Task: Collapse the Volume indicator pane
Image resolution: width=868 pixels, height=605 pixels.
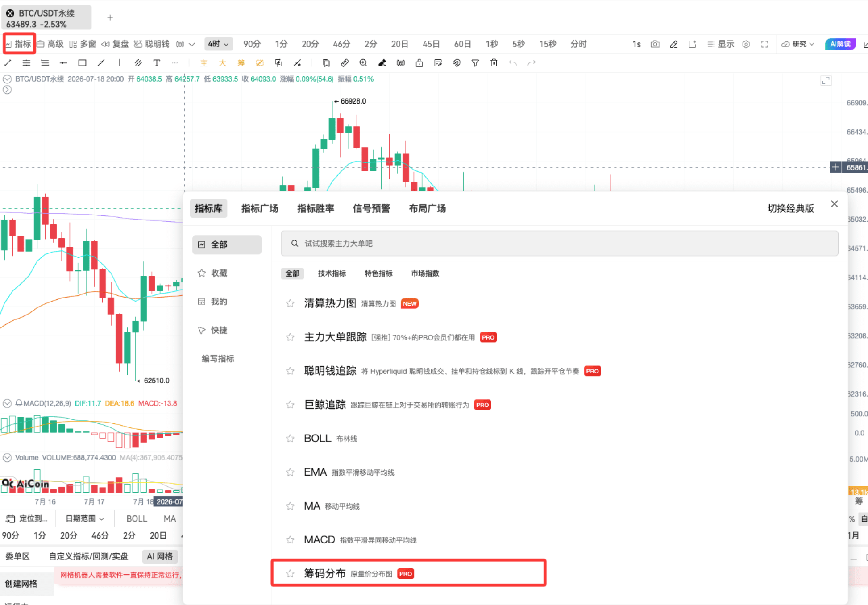Action: (x=7, y=457)
